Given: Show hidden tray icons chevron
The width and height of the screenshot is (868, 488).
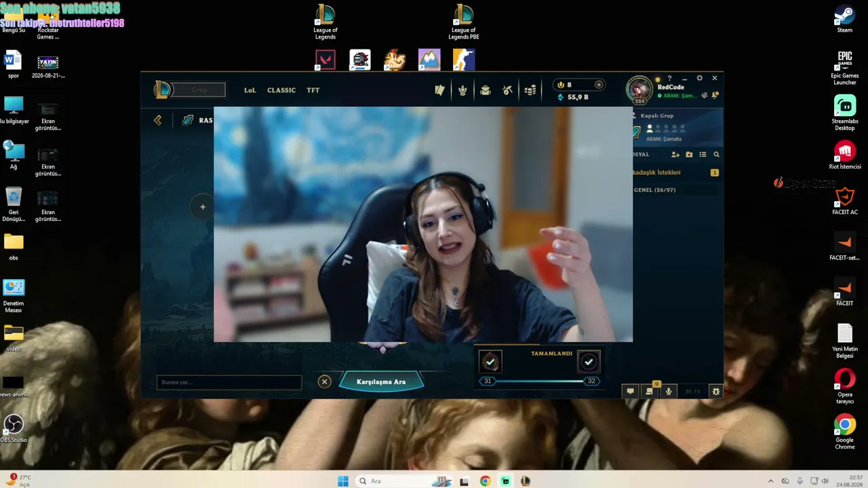Looking at the screenshot, I should pos(770,481).
